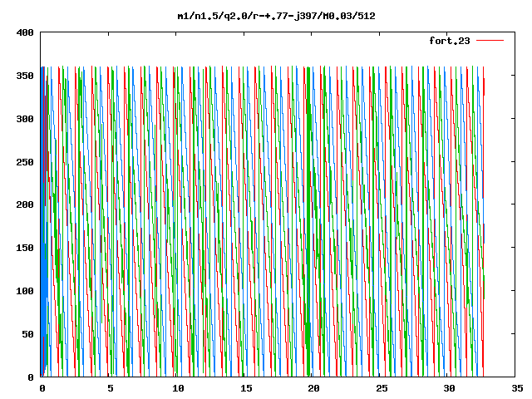Select y-axis label 150
Image resolution: width=532 pixels, height=399 pixels.
pyautogui.click(x=25, y=248)
